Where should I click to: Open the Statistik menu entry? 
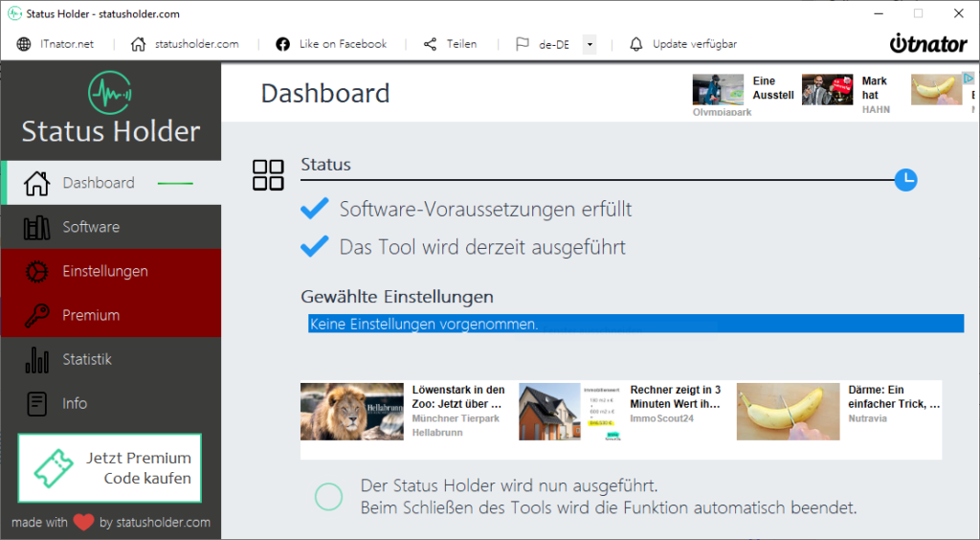pyautogui.click(x=87, y=360)
